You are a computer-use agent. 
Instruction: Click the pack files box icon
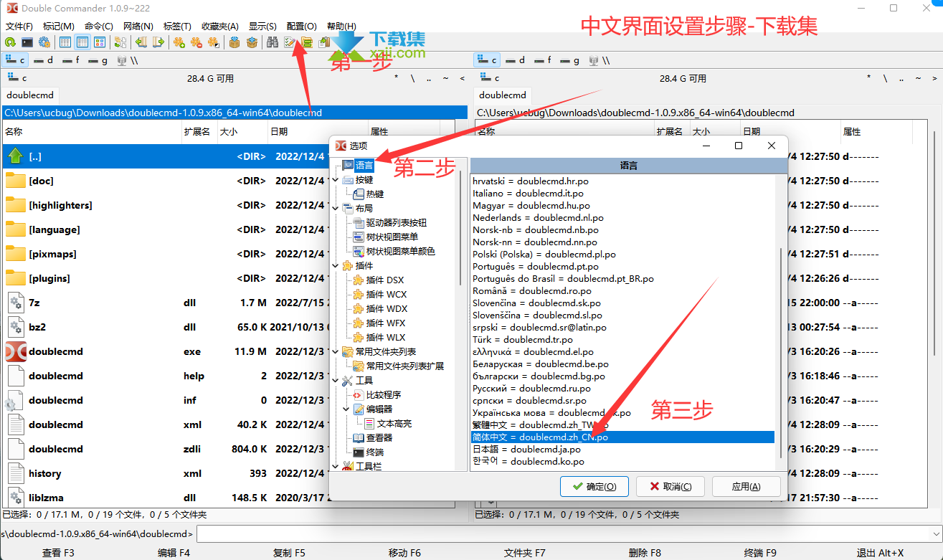pyautogui.click(x=234, y=42)
